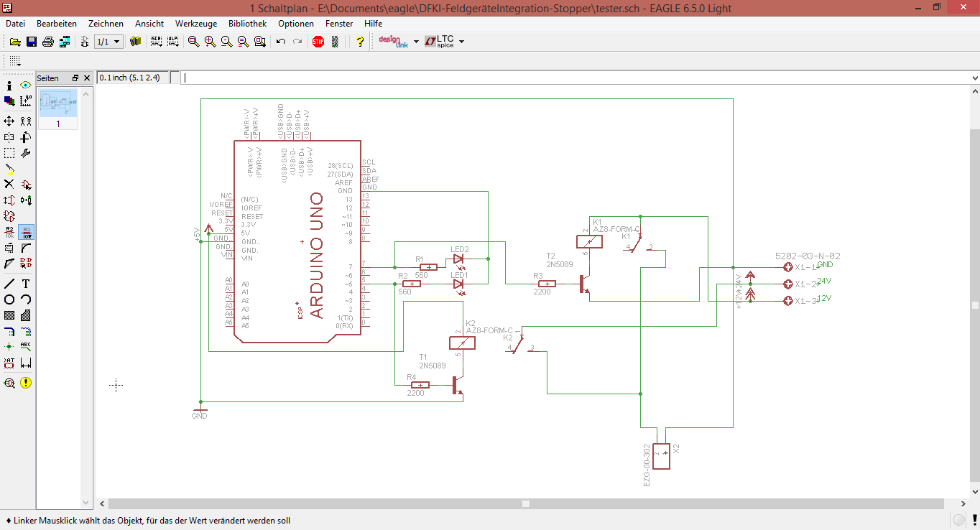Open the Zeichnen menu

click(106, 23)
